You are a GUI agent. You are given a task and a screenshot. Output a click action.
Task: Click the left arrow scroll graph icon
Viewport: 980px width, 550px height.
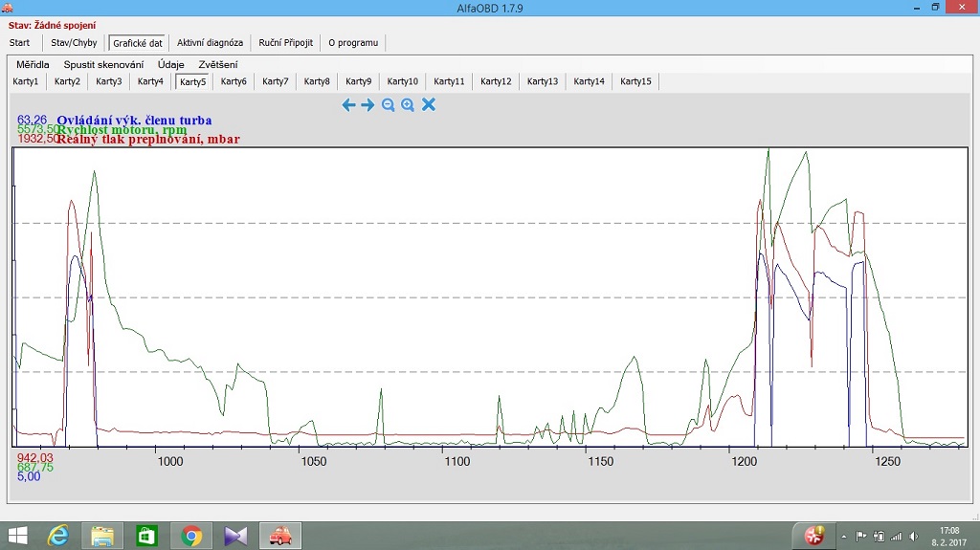348,105
